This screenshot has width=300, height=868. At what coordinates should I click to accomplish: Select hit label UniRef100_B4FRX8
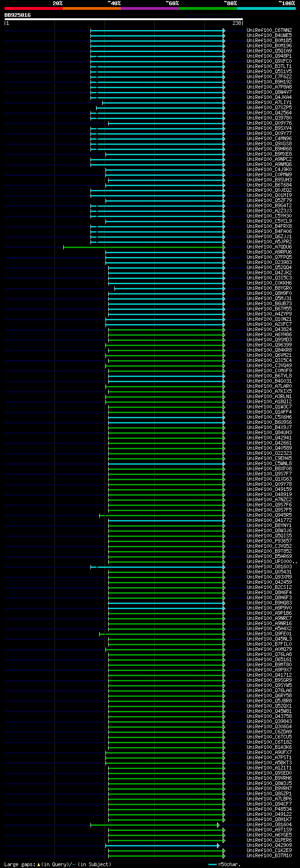tap(269, 226)
